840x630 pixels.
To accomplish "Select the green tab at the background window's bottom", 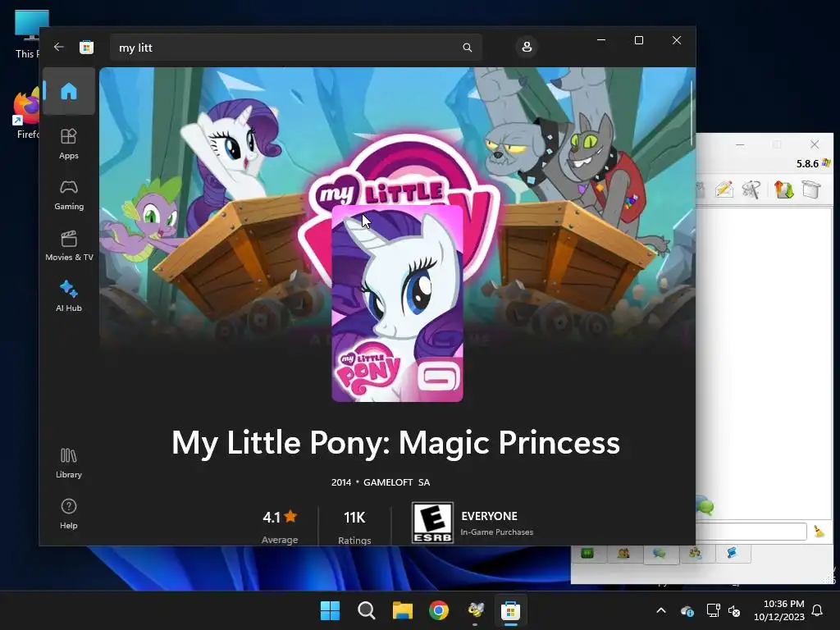I will click(x=587, y=554).
